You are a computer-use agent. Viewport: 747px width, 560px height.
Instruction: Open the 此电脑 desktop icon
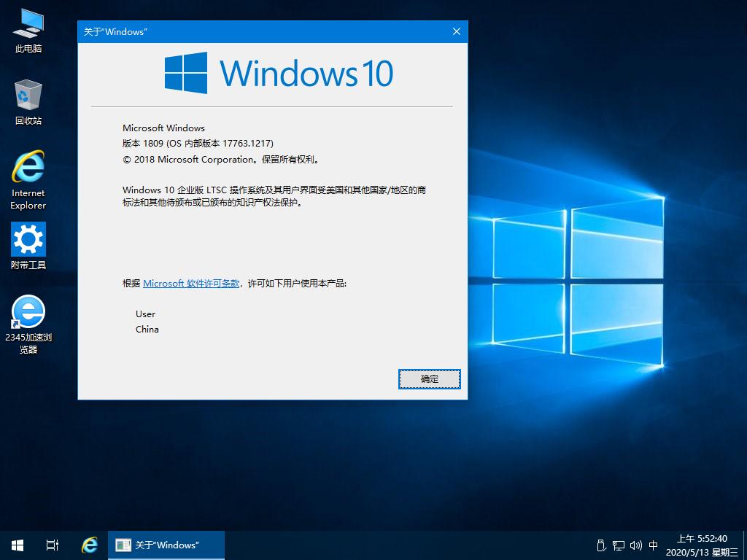(28, 31)
